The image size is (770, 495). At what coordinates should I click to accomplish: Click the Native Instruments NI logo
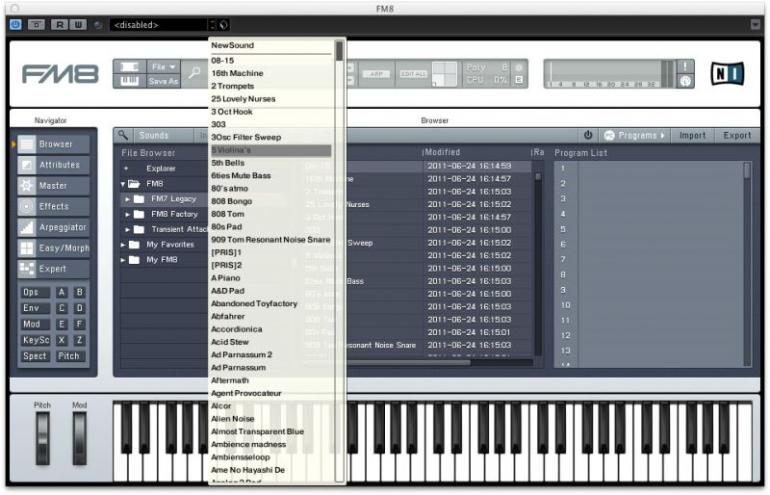(x=727, y=74)
